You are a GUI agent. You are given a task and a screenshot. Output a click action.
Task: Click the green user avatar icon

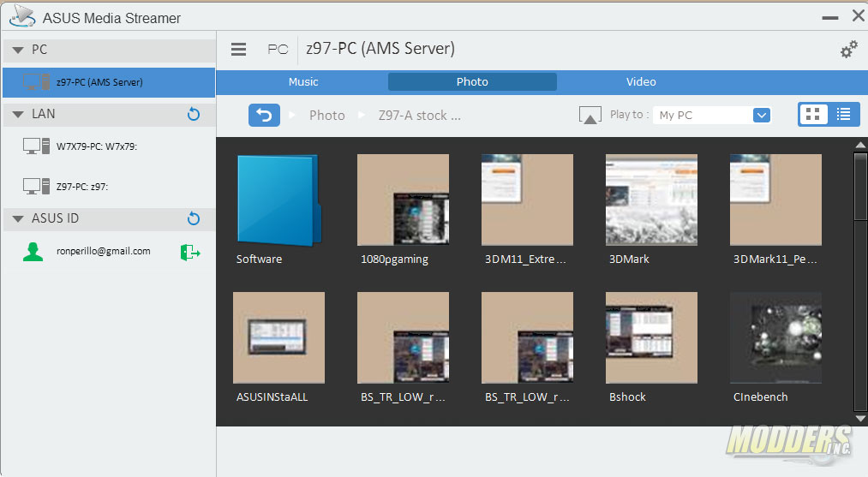click(33, 252)
